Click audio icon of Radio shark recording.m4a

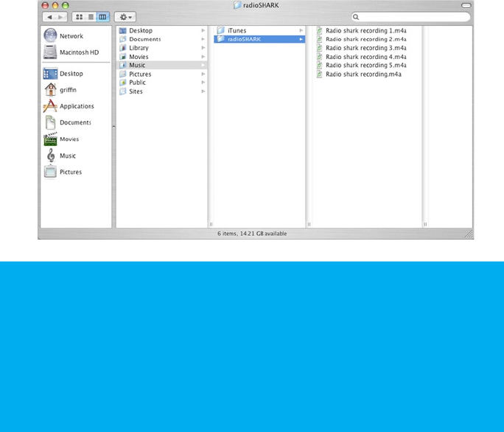pos(319,74)
